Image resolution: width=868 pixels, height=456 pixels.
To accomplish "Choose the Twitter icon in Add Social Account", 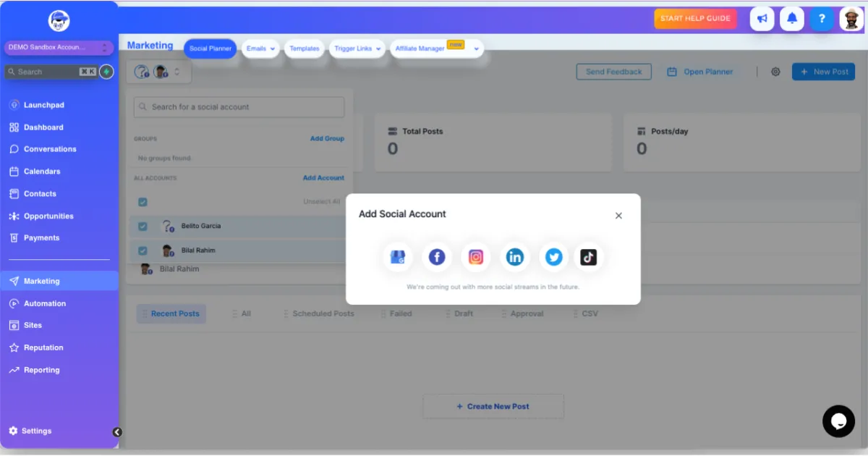I will (x=554, y=257).
